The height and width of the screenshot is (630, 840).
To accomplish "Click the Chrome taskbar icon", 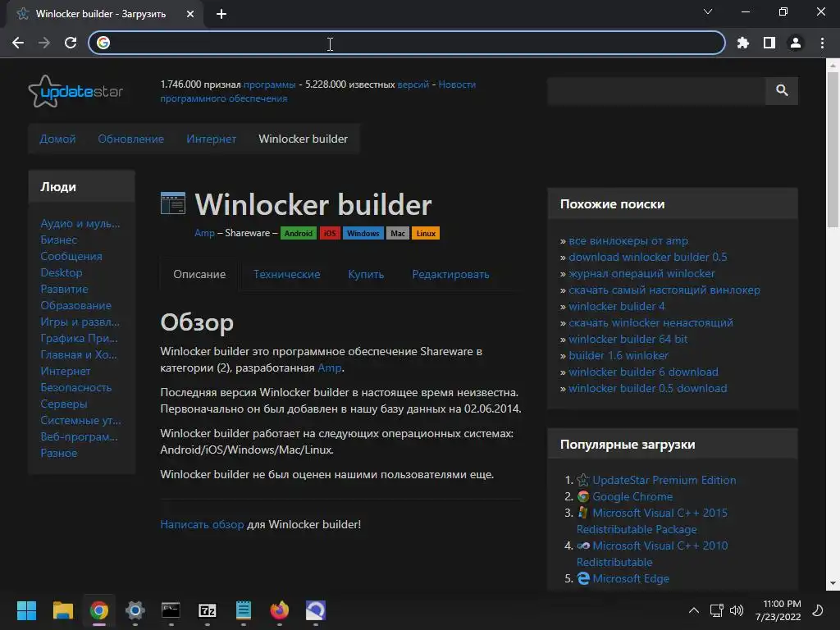I will [x=98, y=610].
